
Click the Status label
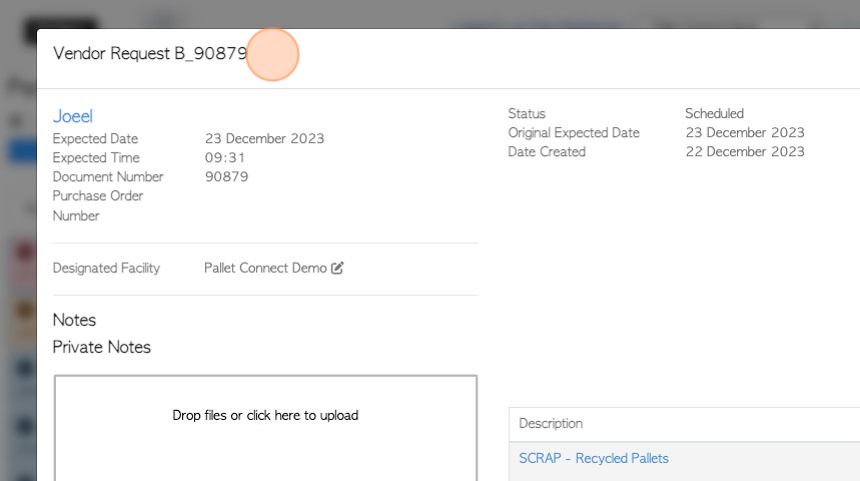coord(527,114)
